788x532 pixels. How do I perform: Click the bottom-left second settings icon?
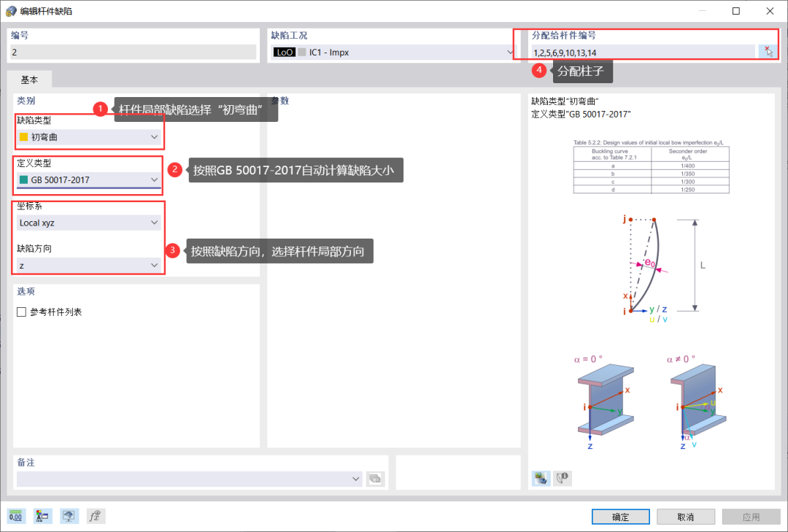43,516
